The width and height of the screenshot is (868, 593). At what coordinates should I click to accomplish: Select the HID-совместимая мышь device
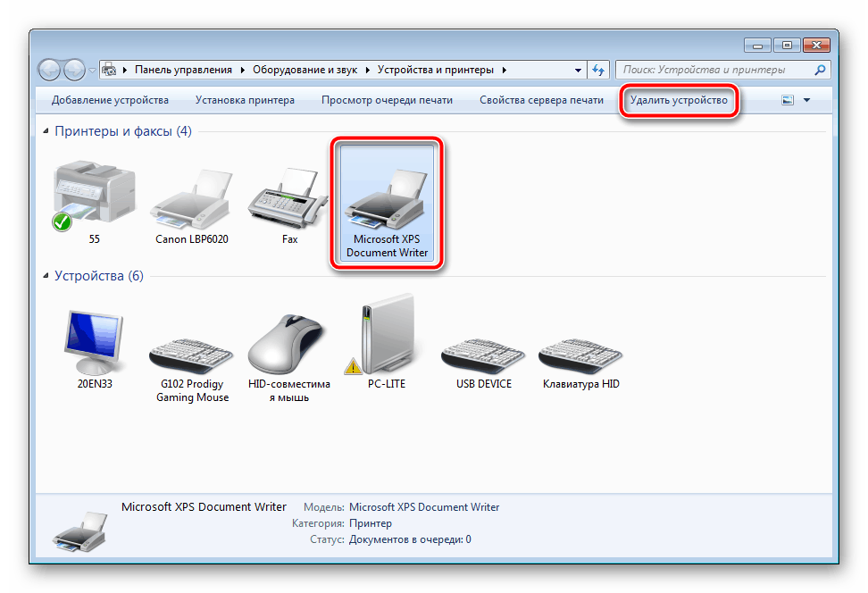pos(289,357)
